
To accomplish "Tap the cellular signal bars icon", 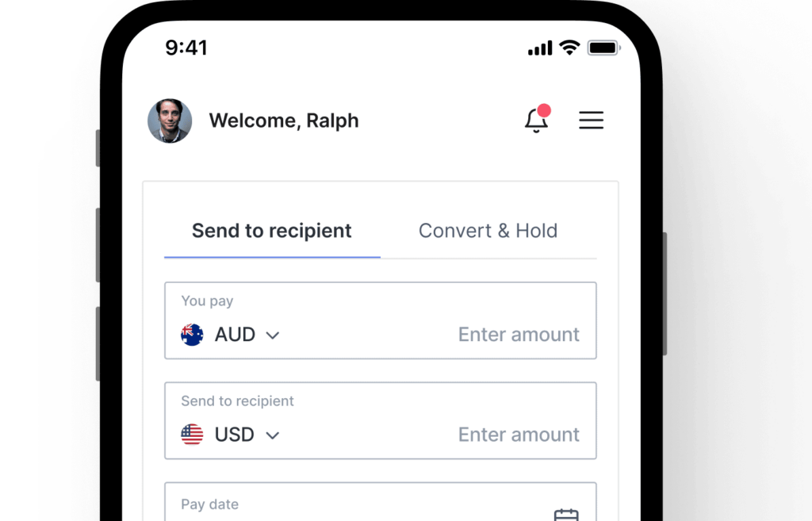I will [540, 48].
